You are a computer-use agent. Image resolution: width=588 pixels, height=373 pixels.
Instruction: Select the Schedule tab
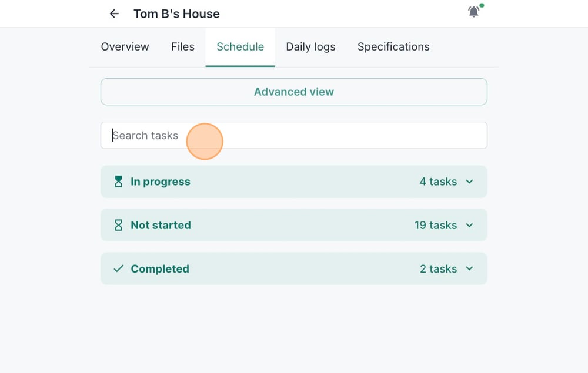tap(240, 47)
